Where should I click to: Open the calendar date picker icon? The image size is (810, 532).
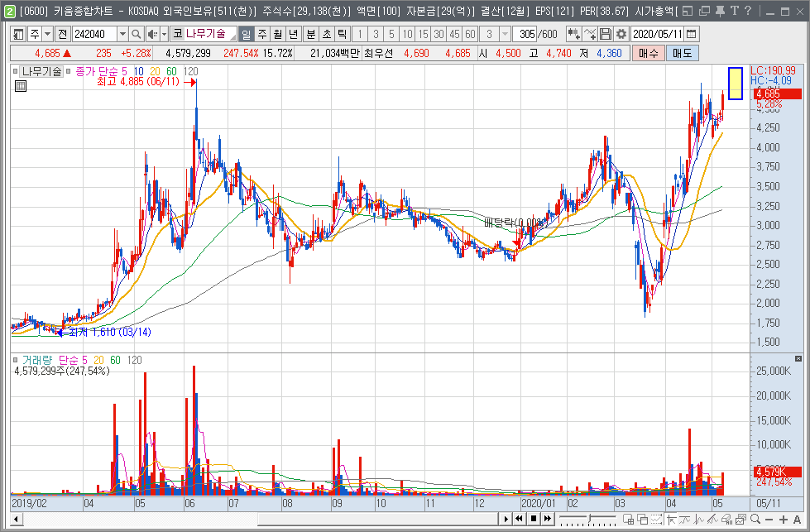click(692, 34)
